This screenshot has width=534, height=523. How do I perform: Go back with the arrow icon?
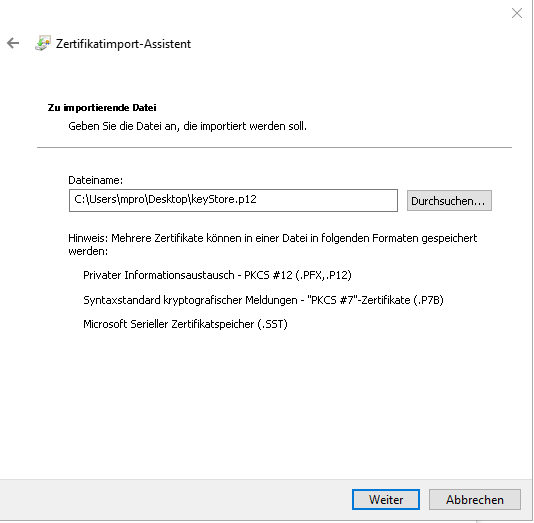coord(13,43)
